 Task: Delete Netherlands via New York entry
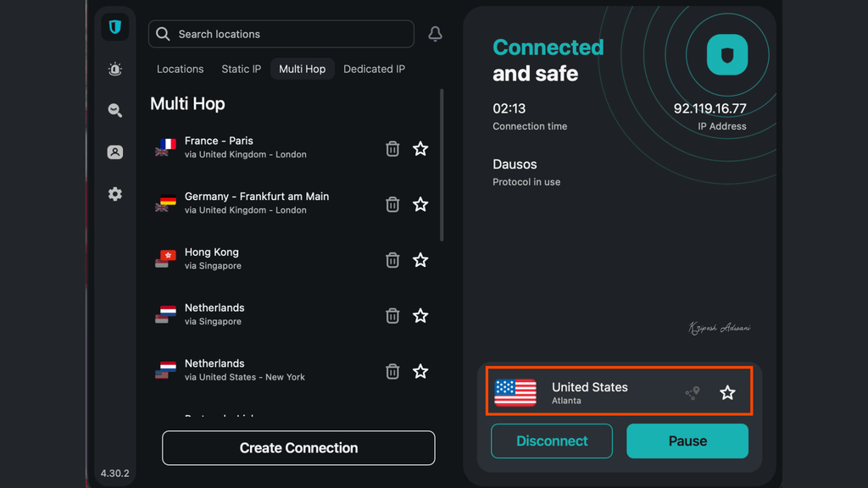[x=392, y=371]
